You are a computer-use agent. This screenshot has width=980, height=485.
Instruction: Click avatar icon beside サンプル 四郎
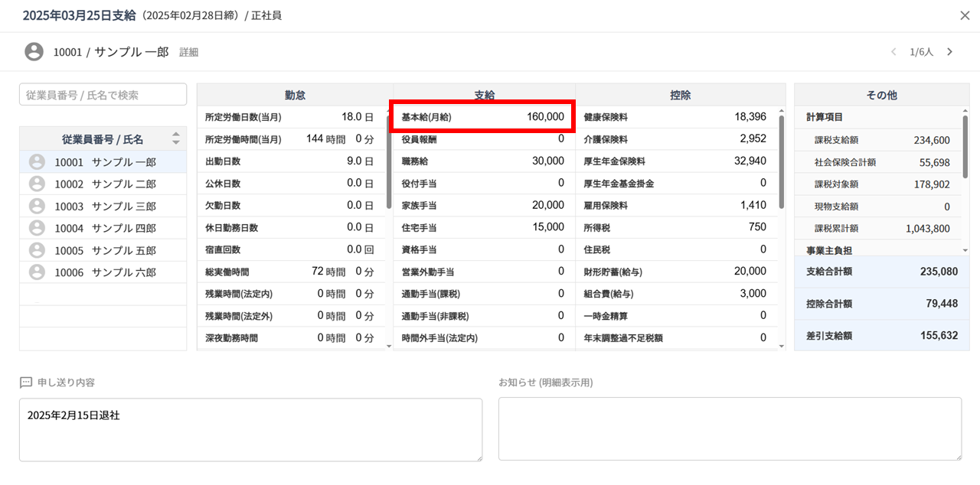pyautogui.click(x=37, y=228)
